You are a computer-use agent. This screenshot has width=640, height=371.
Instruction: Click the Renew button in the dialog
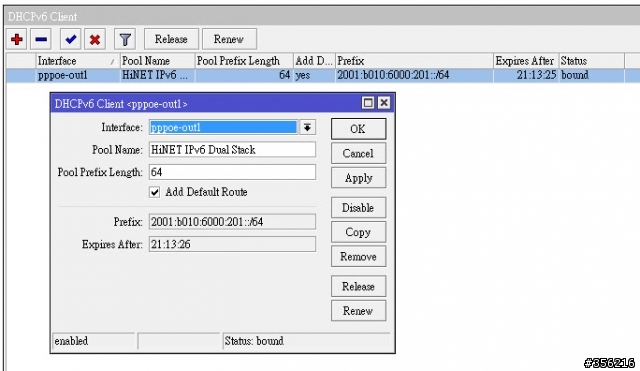tap(358, 311)
